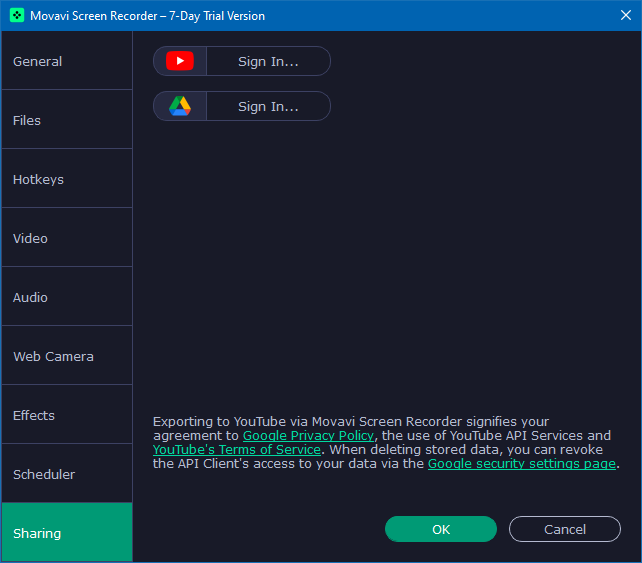This screenshot has height=563, width=642.
Task: Switch to the Effects tab
Action: [66, 415]
